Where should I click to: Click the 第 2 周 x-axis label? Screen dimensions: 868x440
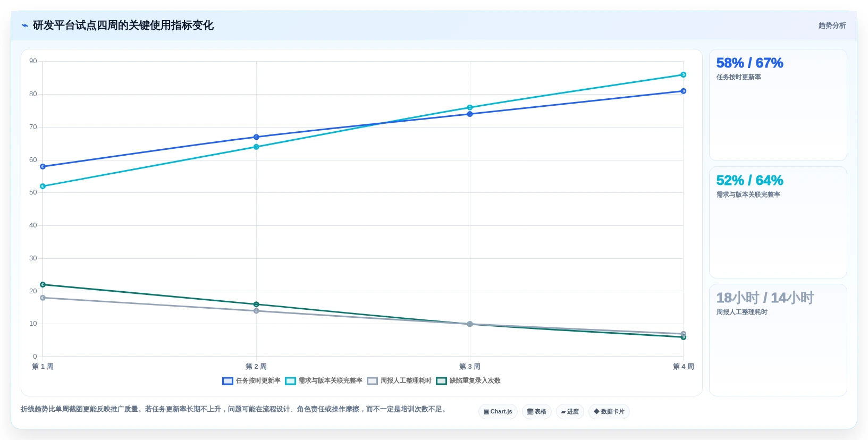(x=256, y=367)
